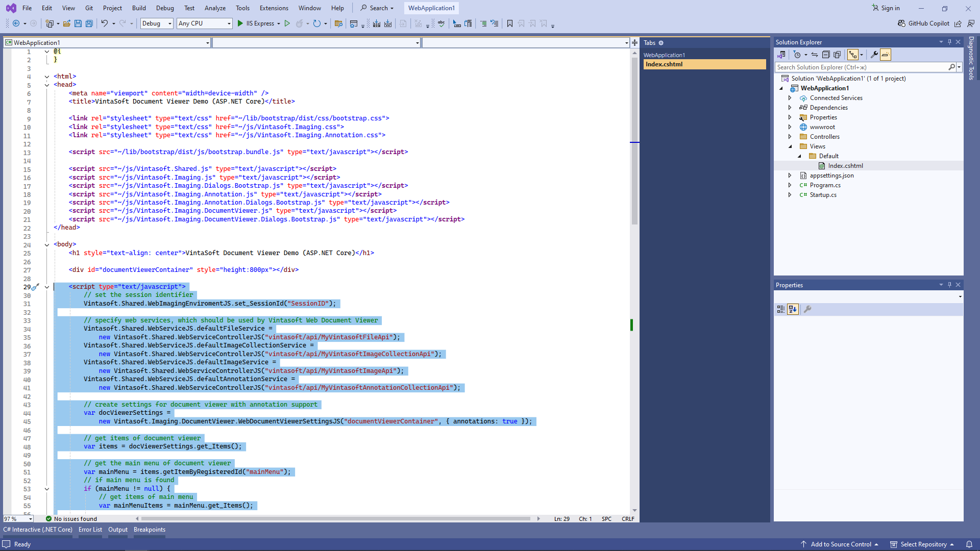Click the Undo arrow icon
The image size is (980, 551).
(104, 23)
